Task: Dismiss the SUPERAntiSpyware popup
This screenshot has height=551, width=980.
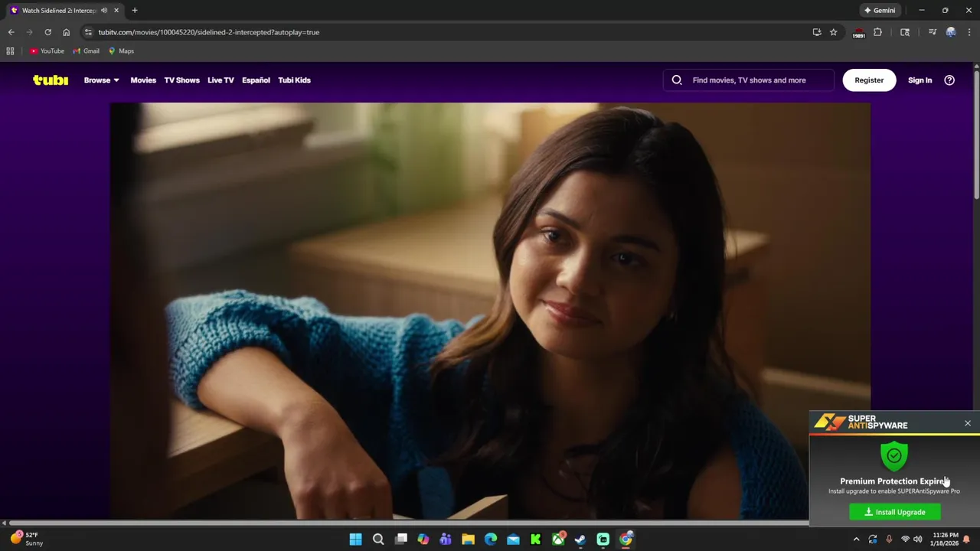Action: [x=968, y=423]
